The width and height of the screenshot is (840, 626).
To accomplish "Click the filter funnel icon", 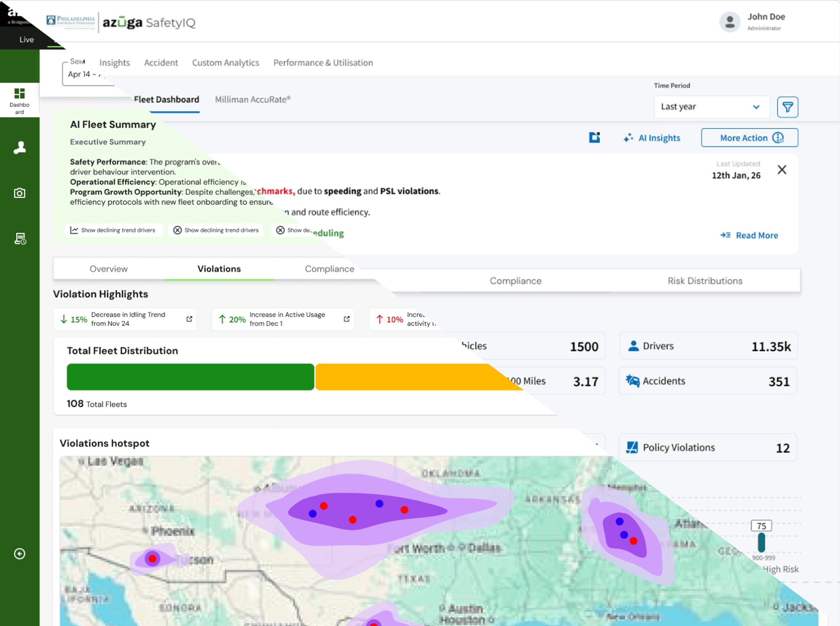I will coord(787,107).
